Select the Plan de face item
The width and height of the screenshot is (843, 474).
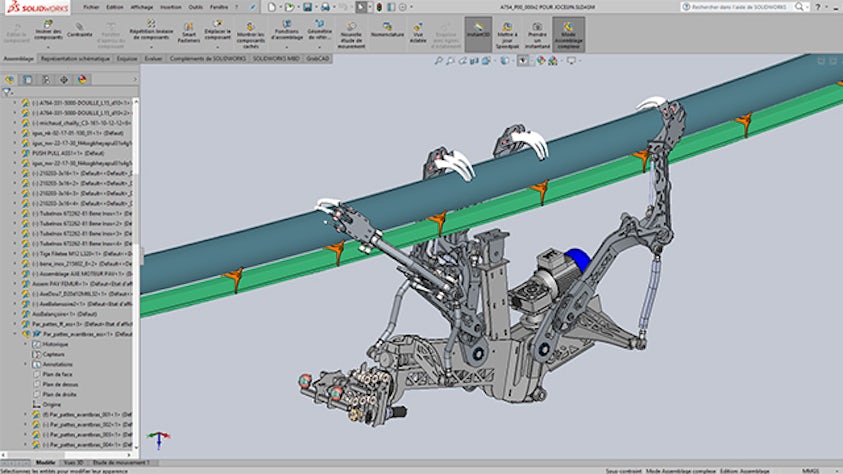tap(57, 375)
